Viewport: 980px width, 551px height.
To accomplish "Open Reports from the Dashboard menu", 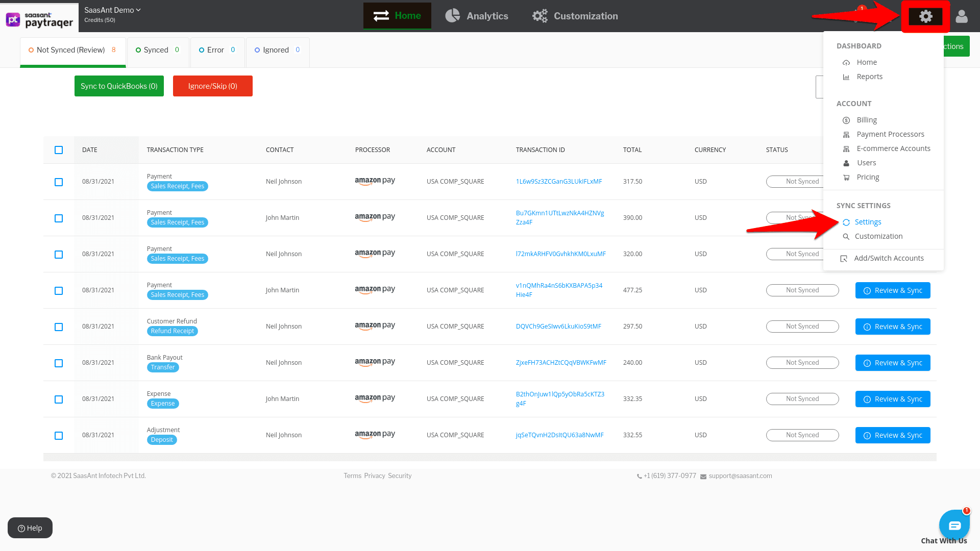I will click(x=869, y=77).
